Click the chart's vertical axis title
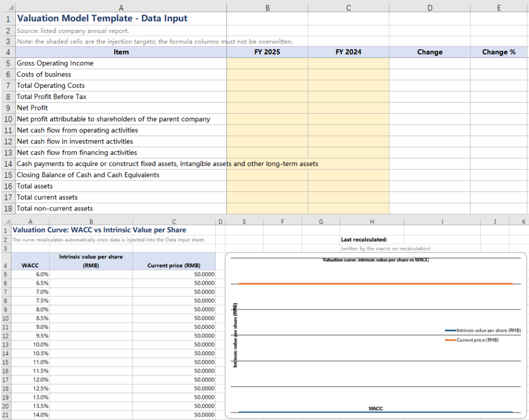The width and height of the screenshot is (529, 420). click(x=235, y=335)
